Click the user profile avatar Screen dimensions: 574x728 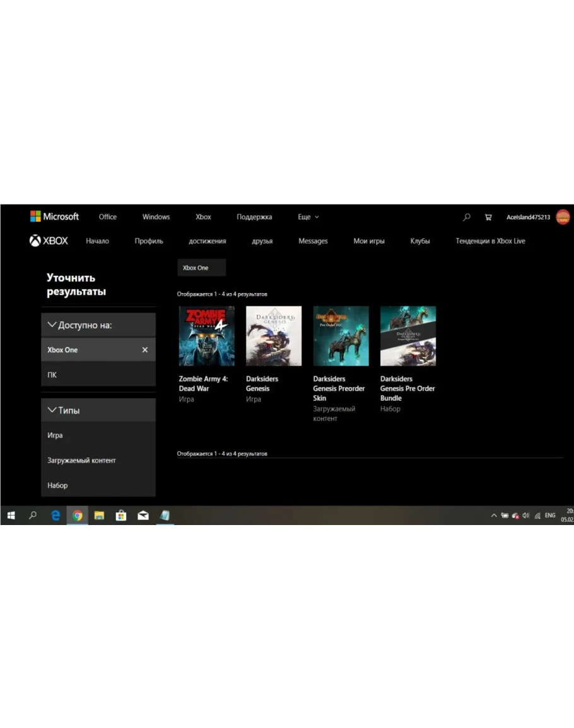pyautogui.click(x=563, y=217)
